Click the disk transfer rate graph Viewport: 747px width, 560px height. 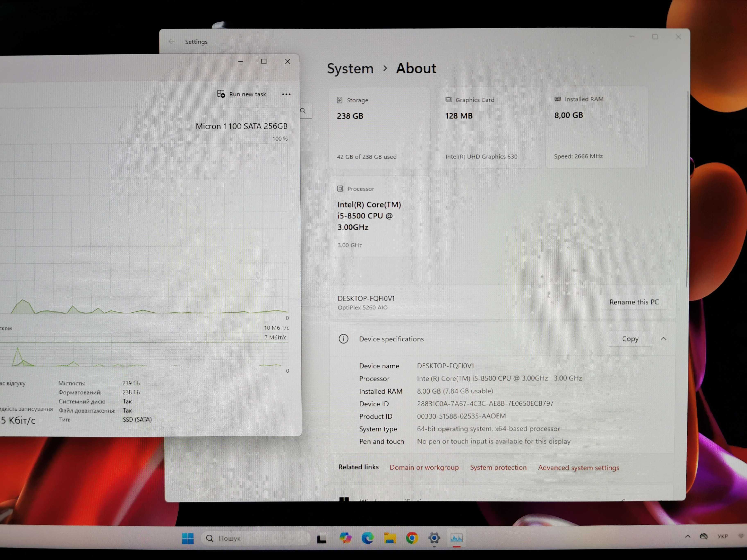pos(144,350)
